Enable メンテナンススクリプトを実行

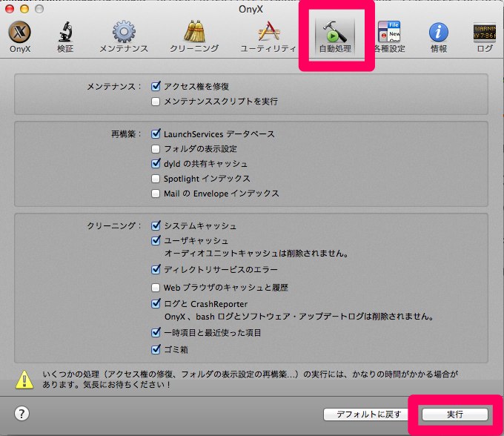point(156,102)
